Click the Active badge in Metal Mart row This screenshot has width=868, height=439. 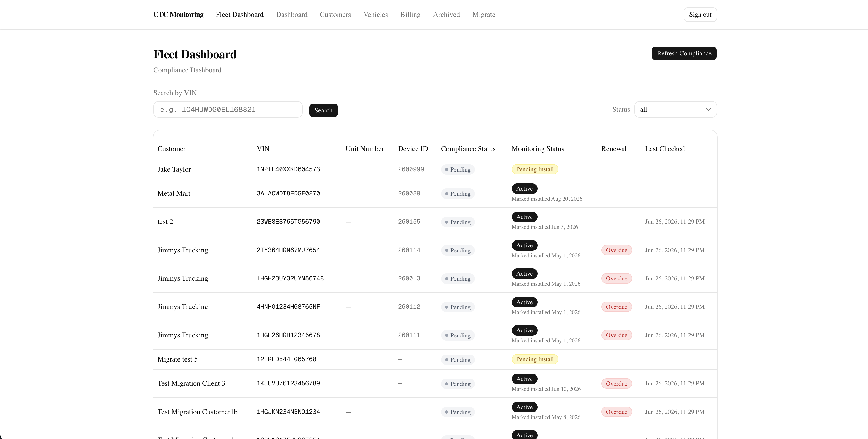pyautogui.click(x=524, y=189)
